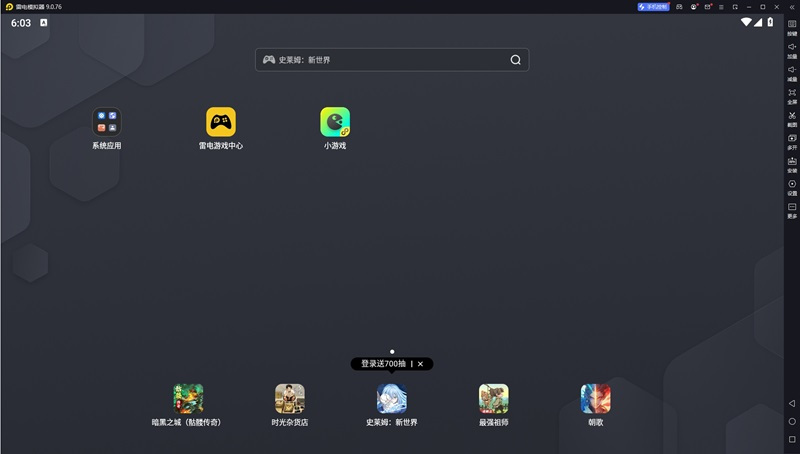Launch the 时光杂货店 game from dock

click(x=290, y=399)
